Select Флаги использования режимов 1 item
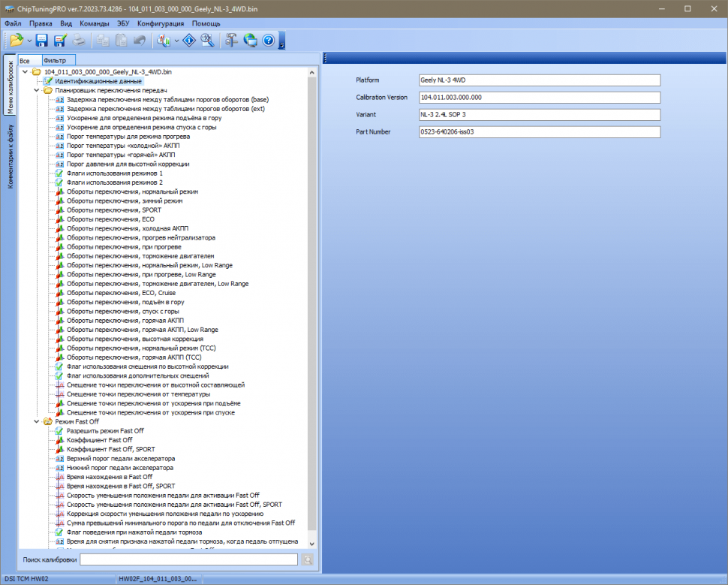Viewport: 728px width, 585px height. (114, 173)
